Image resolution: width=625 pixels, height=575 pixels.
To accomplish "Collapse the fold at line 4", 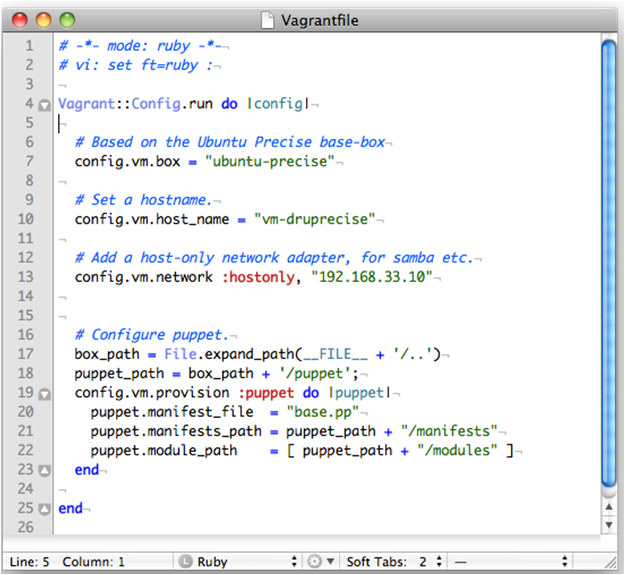I will point(44,104).
